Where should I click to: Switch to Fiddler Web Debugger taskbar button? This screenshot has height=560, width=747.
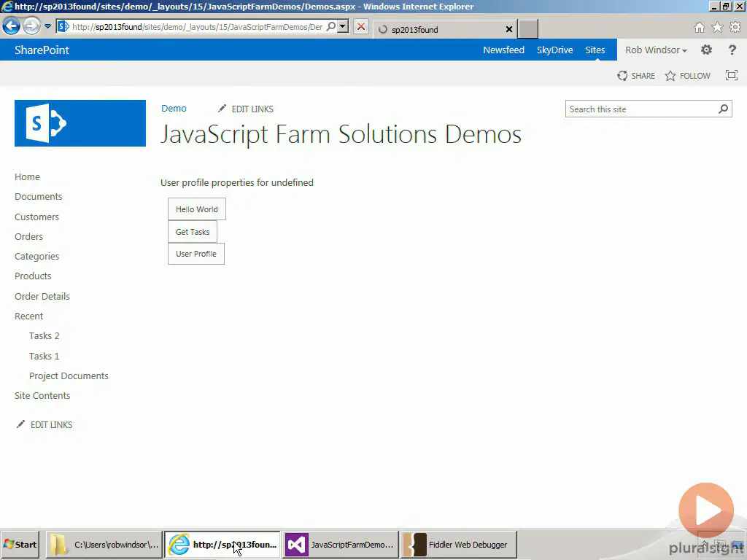[x=458, y=544]
